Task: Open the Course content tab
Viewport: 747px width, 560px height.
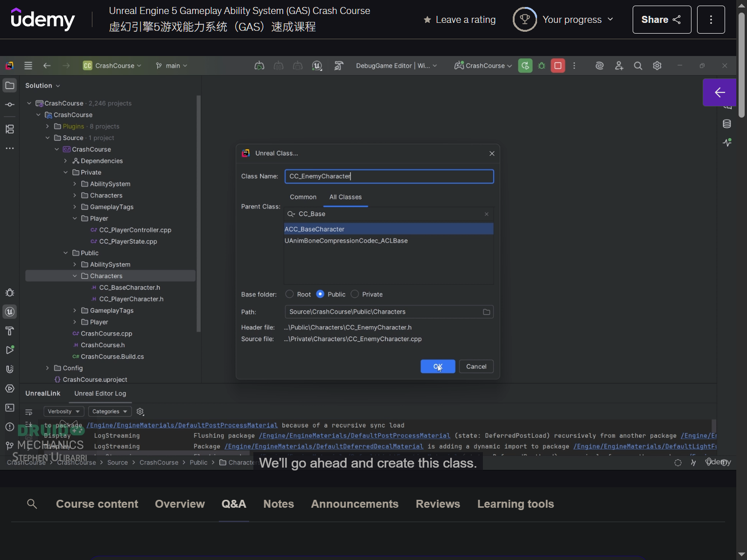Action: (x=97, y=504)
